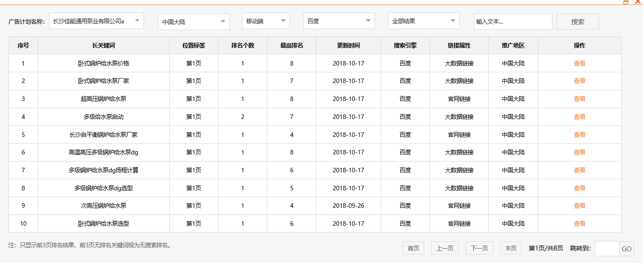Click 查看 for keyword 卧式锅炉给水泵价格
This screenshot has width=644, height=263.
(x=580, y=63)
